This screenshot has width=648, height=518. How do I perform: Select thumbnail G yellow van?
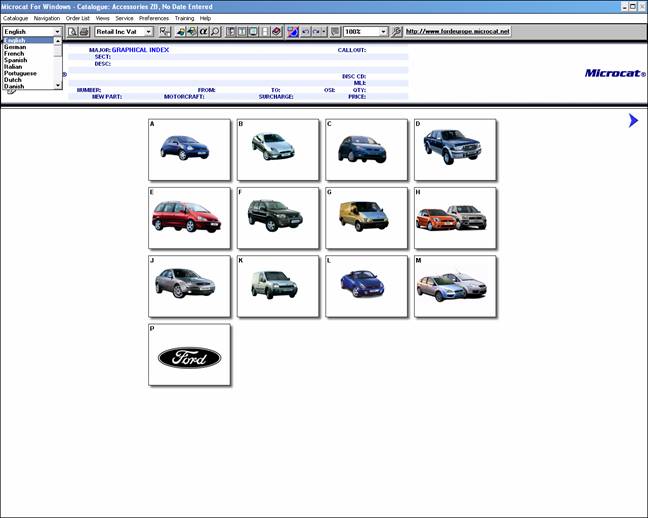click(366, 218)
